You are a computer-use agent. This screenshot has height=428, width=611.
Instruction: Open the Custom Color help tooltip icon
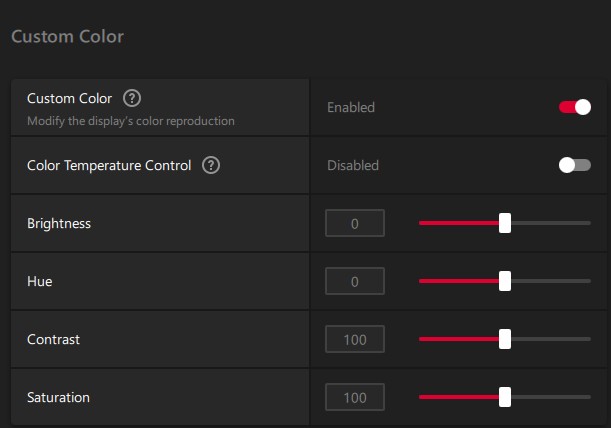pyautogui.click(x=132, y=98)
